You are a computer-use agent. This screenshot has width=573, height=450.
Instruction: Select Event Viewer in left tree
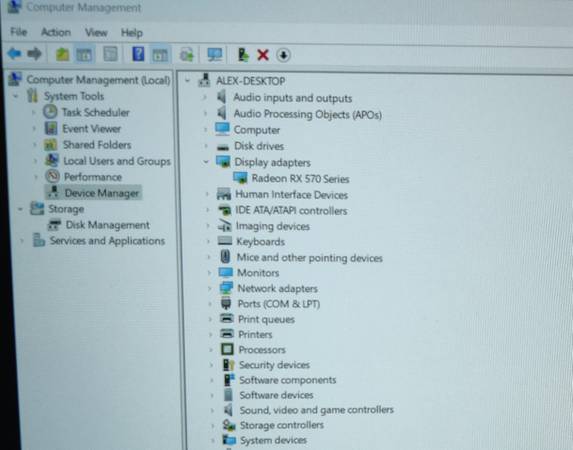pos(91,129)
